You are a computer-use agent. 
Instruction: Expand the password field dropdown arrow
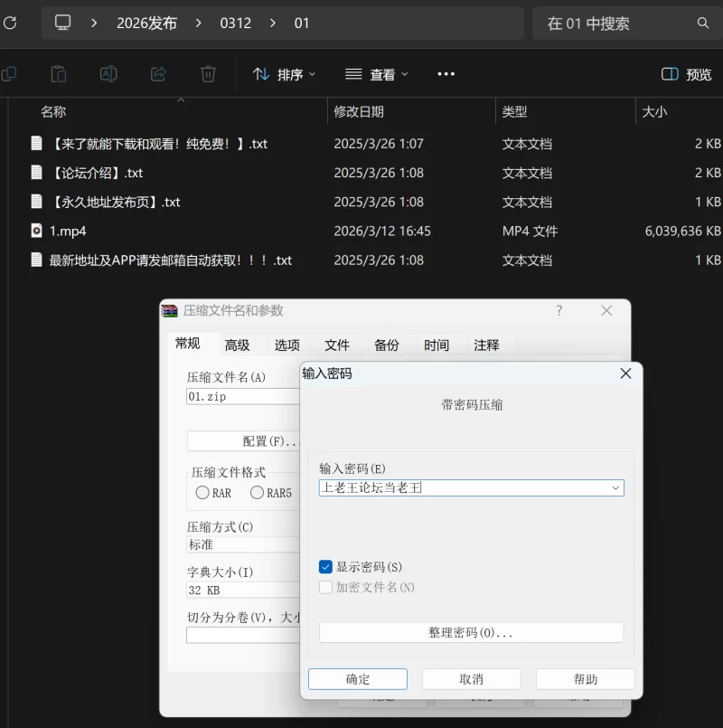(x=615, y=488)
